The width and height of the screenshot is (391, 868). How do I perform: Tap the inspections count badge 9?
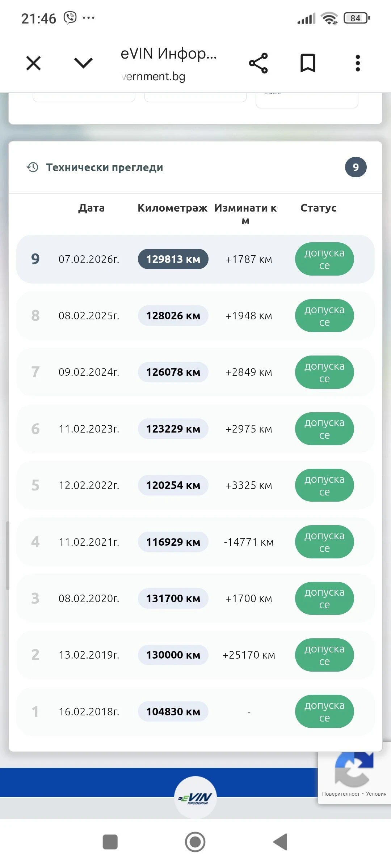click(356, 167)
